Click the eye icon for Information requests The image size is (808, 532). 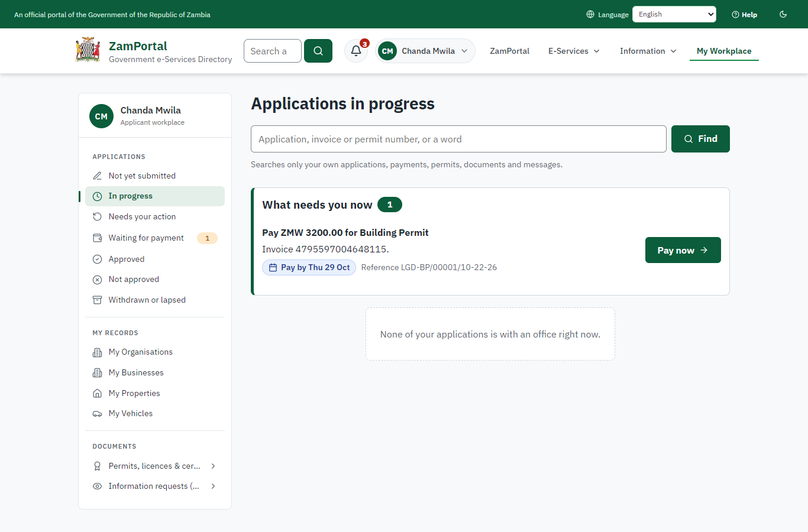point(98,486)
